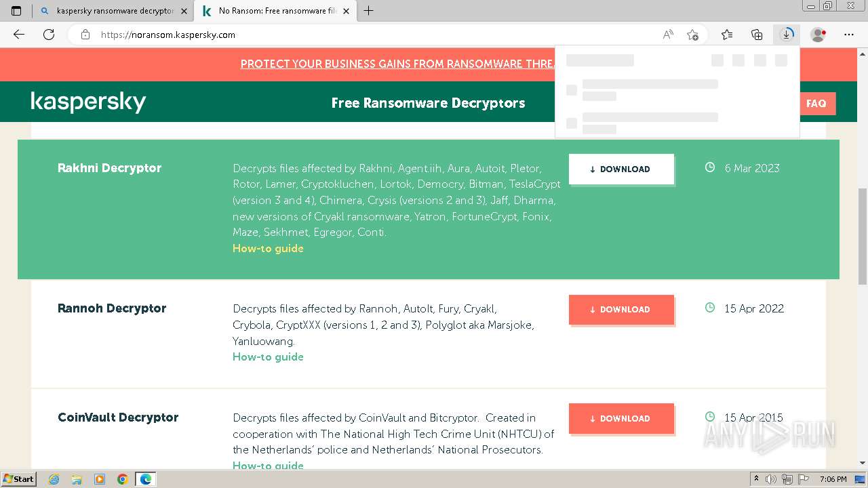Open a new browser tab
The height and width of the screenshot is (488, 868).
369,11
